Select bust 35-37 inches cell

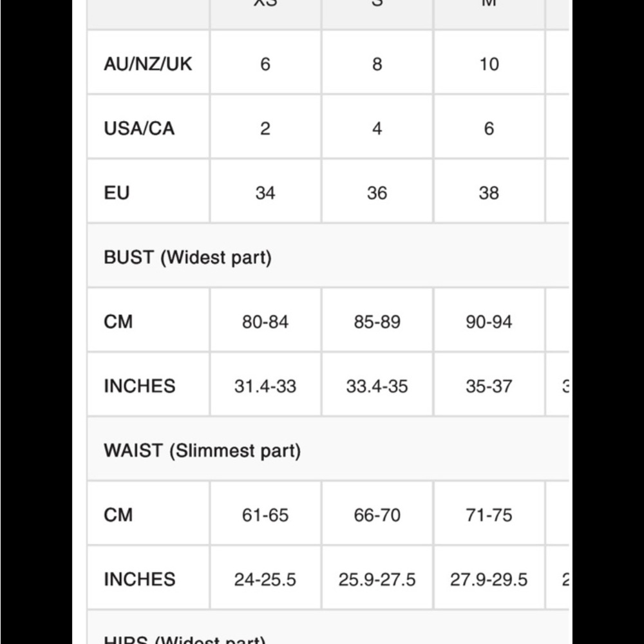point(489,386)
